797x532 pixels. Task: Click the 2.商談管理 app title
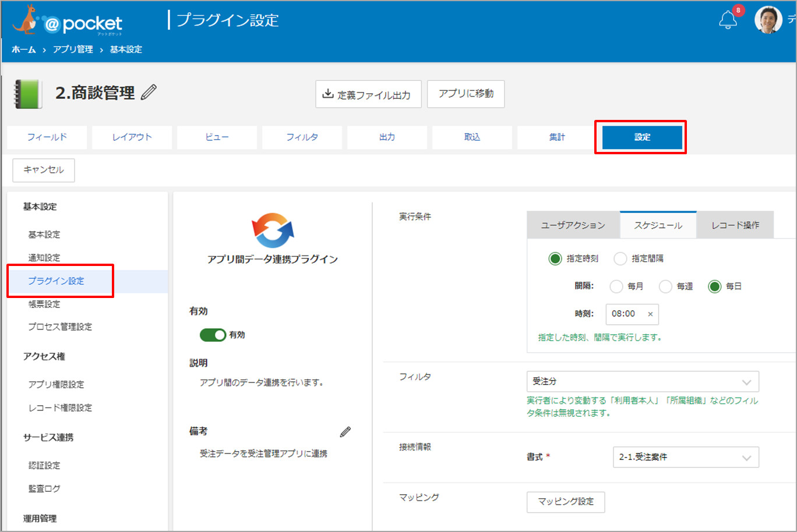(95, 93)
